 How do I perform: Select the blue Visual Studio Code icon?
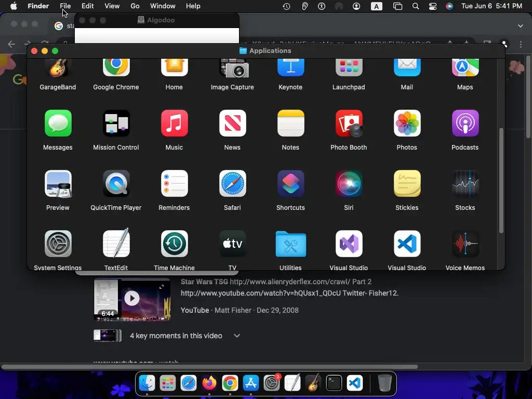click(x=407, y=244)
